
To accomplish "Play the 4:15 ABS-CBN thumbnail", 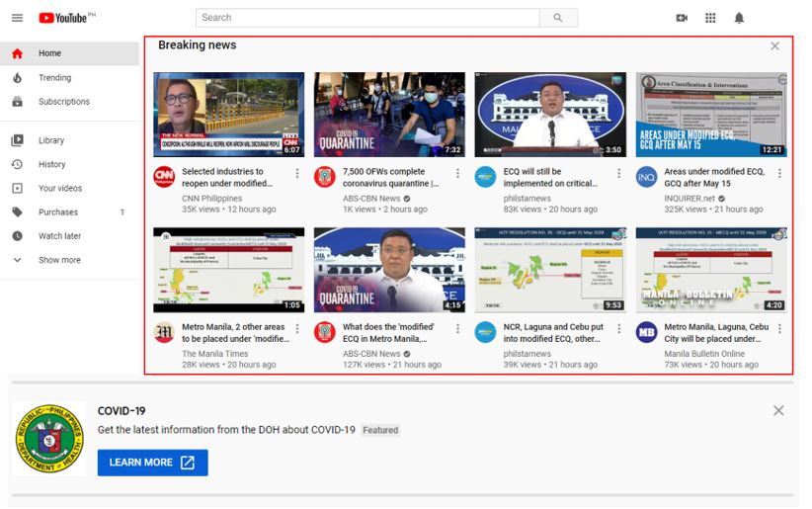I will pyautogui.click(x=389, y=270).
